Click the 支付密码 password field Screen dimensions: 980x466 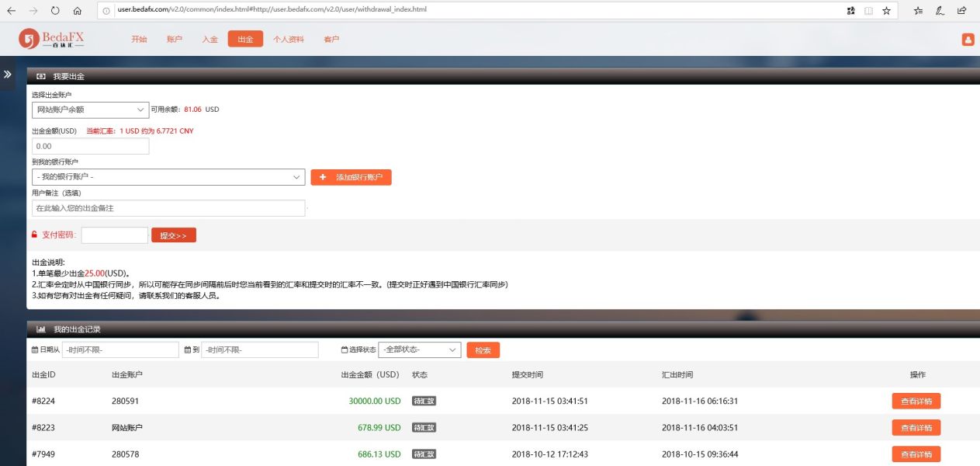click(114, 235)
